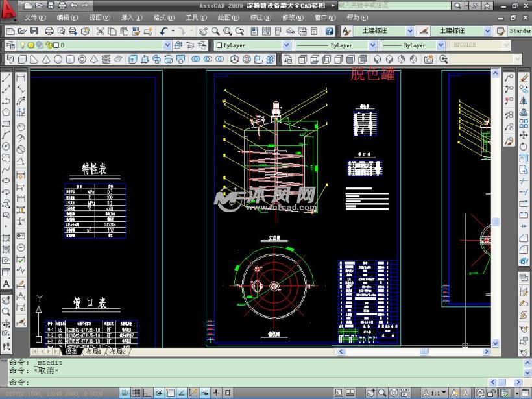Select the Line tool in draw toolbar

[6, 77]
